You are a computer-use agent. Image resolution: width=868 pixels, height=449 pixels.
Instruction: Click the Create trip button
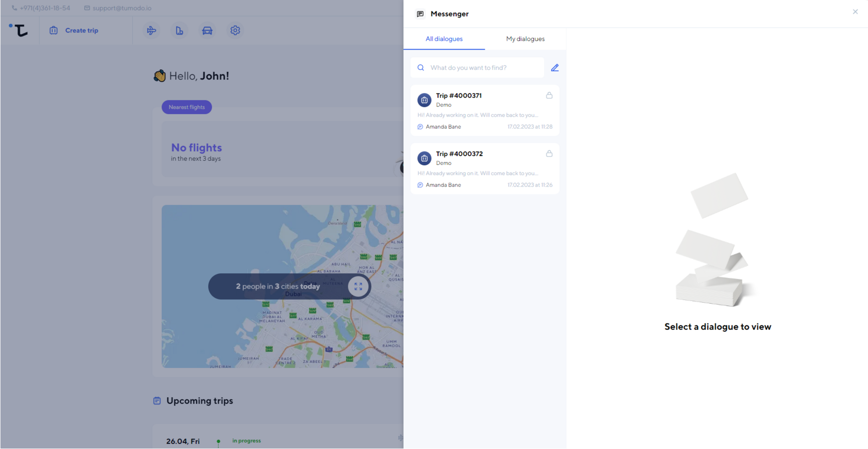74,30
